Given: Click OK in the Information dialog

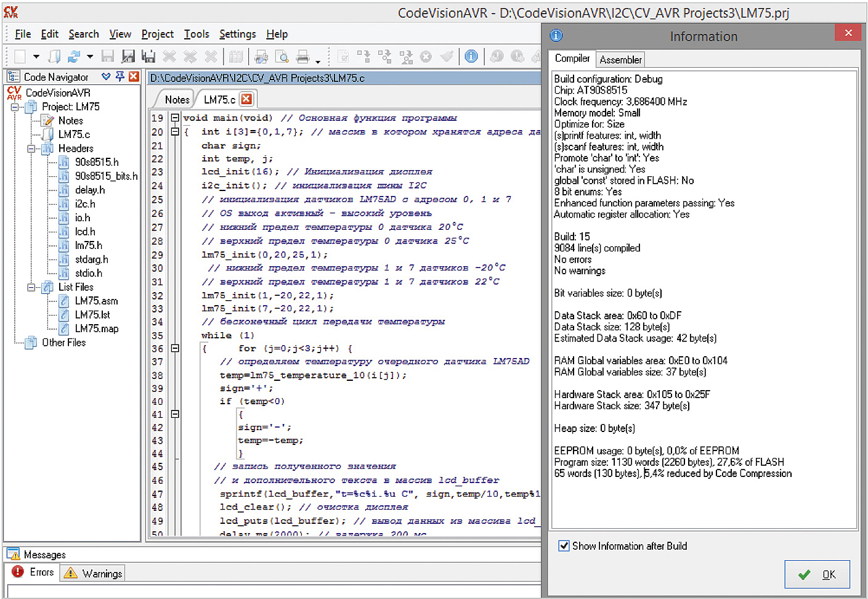Looking at the screenshot, I should (x=817, y=574).
